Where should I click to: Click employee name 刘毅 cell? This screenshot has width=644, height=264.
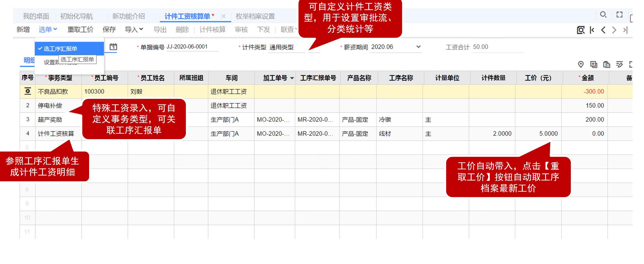tap(151, 92)
